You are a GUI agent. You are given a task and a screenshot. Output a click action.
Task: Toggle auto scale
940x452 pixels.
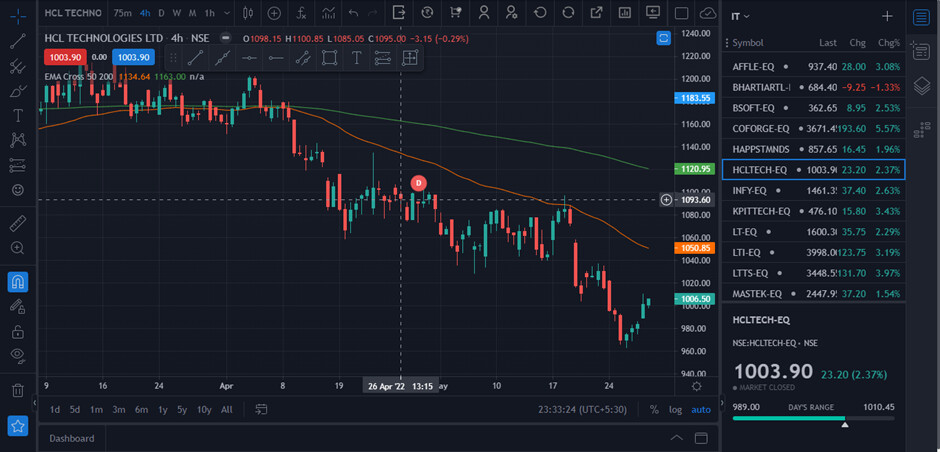[x=701, y=410]
